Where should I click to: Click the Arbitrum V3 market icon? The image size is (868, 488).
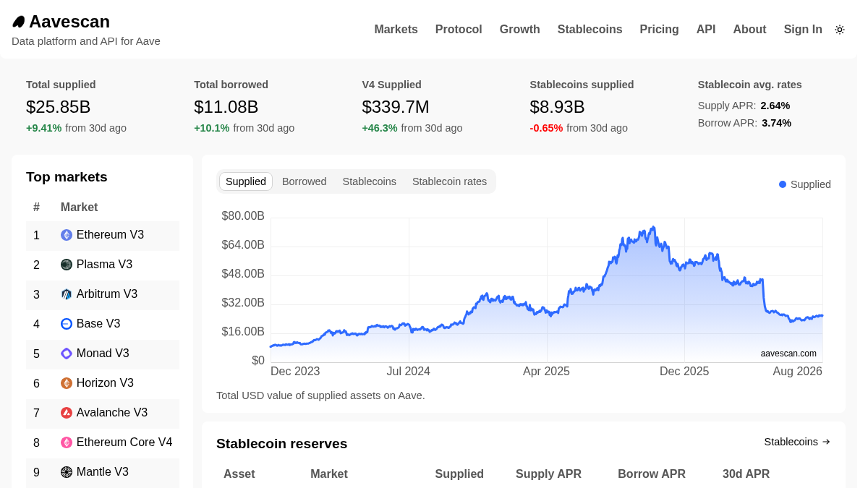(x=67, y=294)
